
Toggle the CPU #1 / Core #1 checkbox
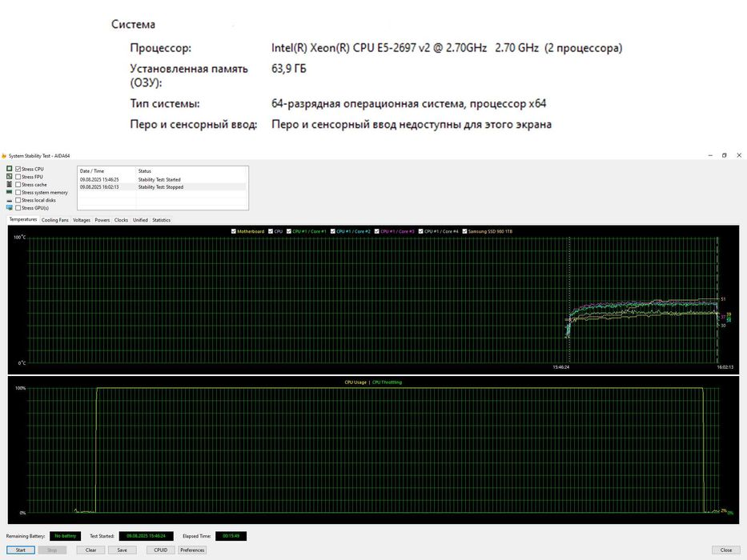289,231
